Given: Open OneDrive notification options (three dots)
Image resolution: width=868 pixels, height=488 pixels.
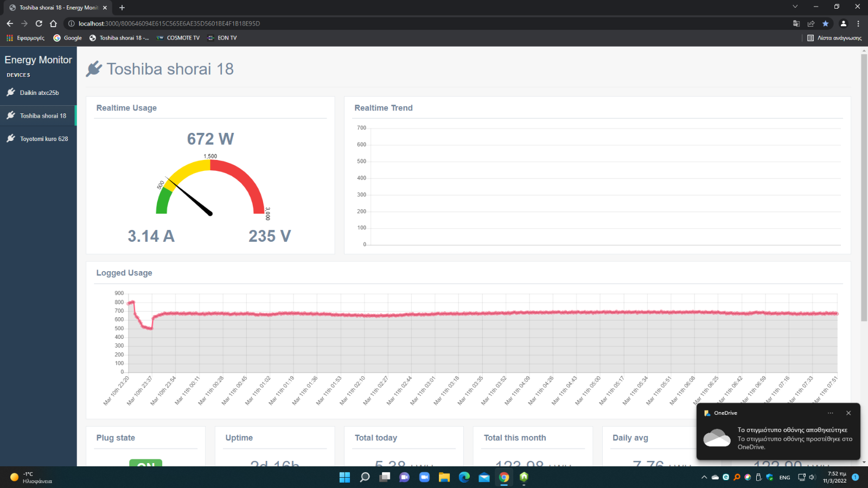Looking at the screenshot, I should pyautogui.click(x=830, y=413).
